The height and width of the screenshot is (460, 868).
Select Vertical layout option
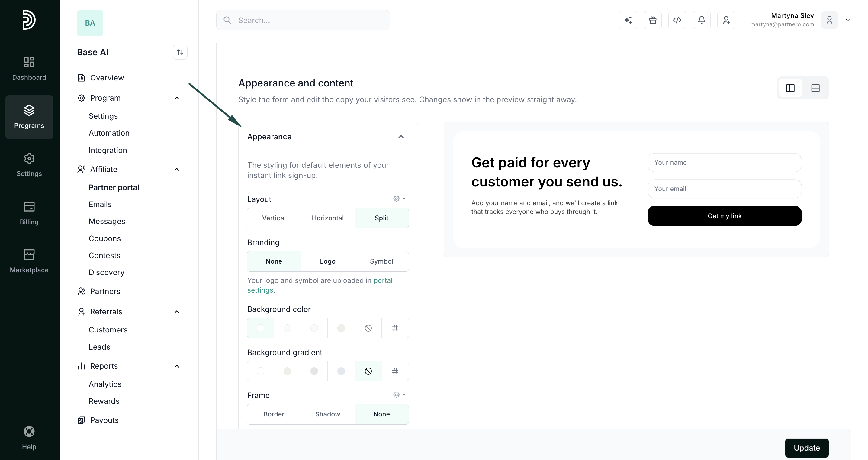(274, 218)
